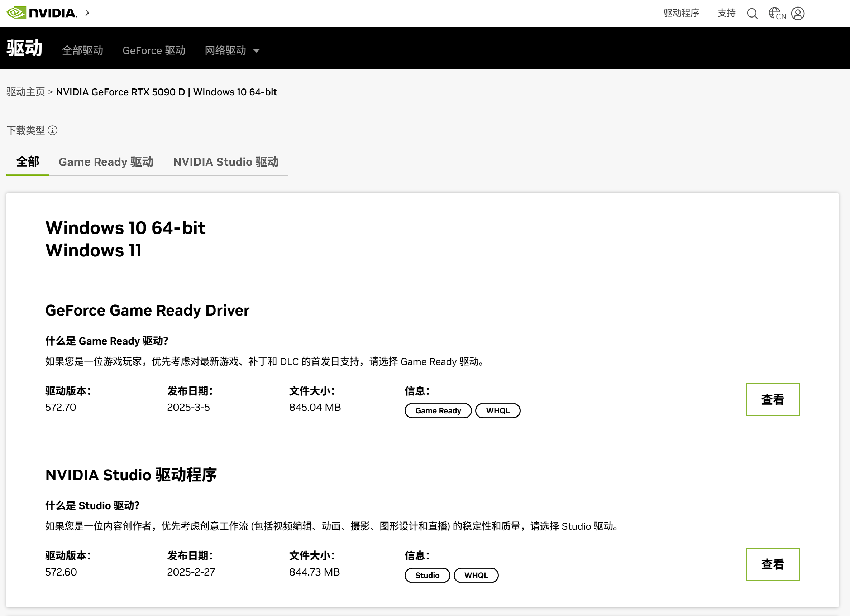Click driver version value 572.60
850x616 pixels.
click(61, 572)
